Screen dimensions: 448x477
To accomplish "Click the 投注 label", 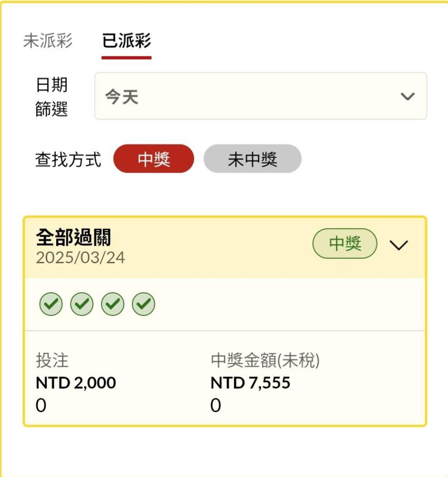I will coord(52,361).
